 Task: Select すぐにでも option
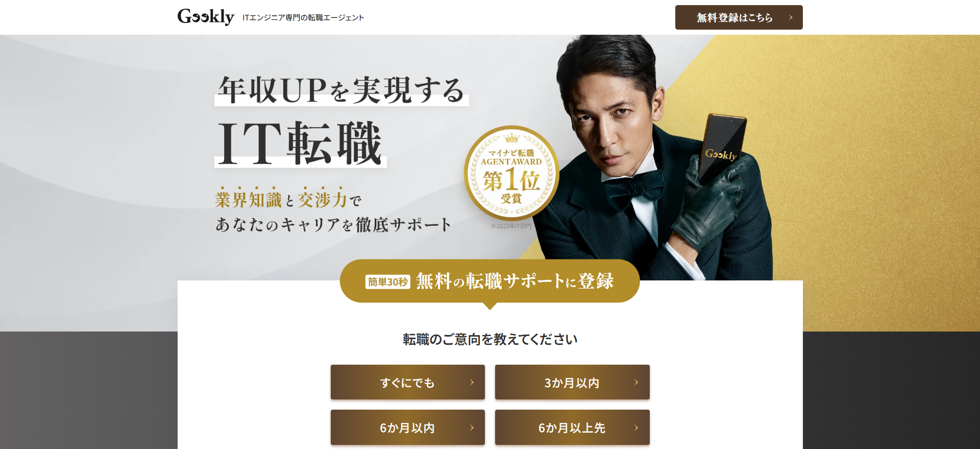click(408, 382)
